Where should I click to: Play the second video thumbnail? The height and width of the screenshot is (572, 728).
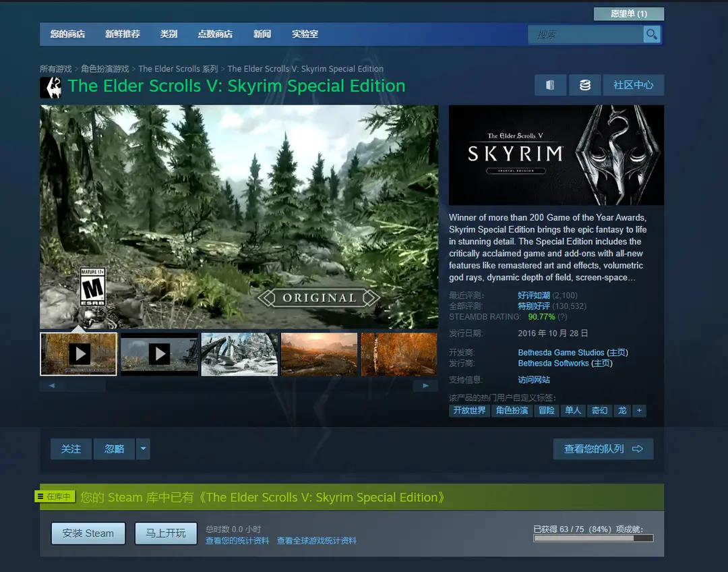[x=159, y=354]
